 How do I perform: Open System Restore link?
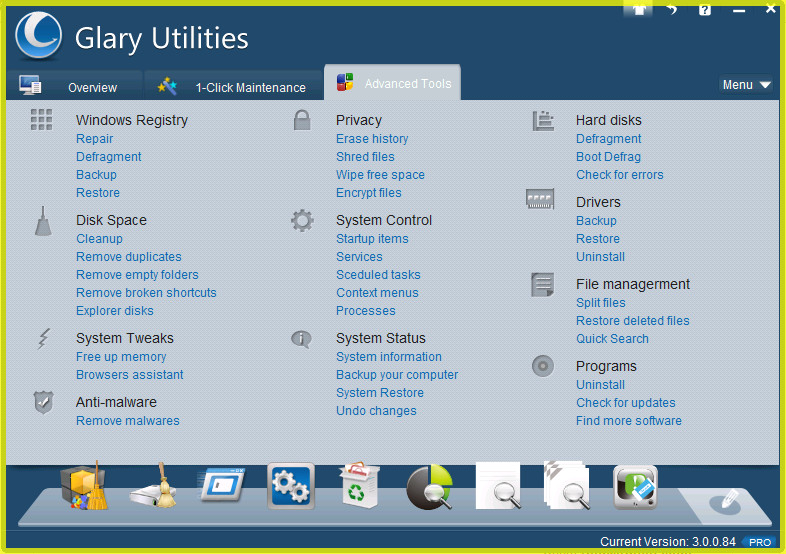point(380,393)
